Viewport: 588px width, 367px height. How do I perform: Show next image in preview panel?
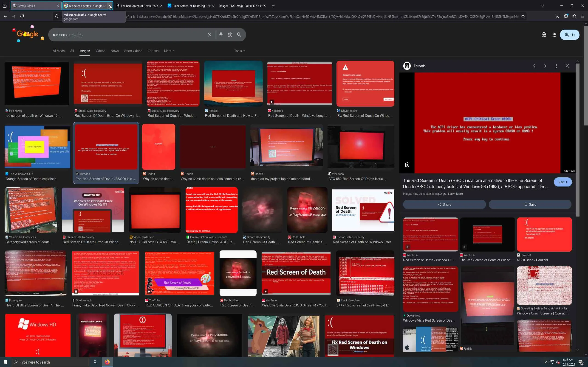545,66
